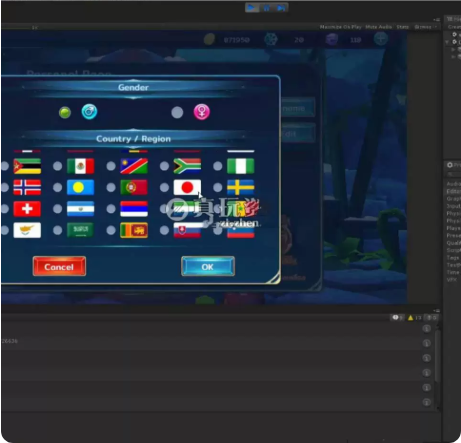461x443 pixels.
Task: Toggle Mute Audio in Game view
Action: pos(378,27)
